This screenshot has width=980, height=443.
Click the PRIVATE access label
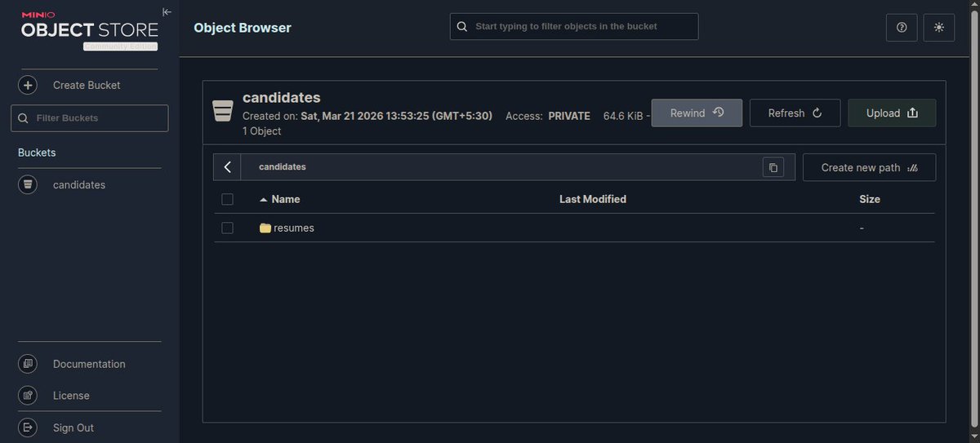point(569,116)
